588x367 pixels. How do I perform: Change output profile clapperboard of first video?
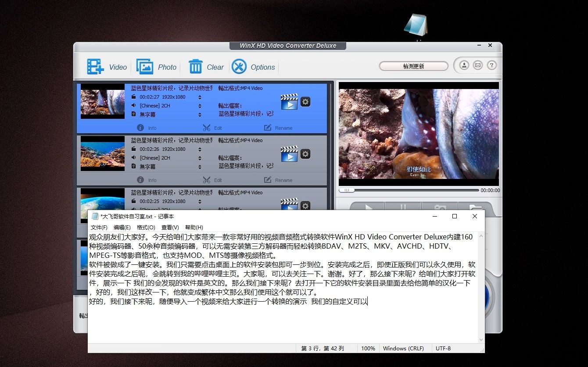289,101
